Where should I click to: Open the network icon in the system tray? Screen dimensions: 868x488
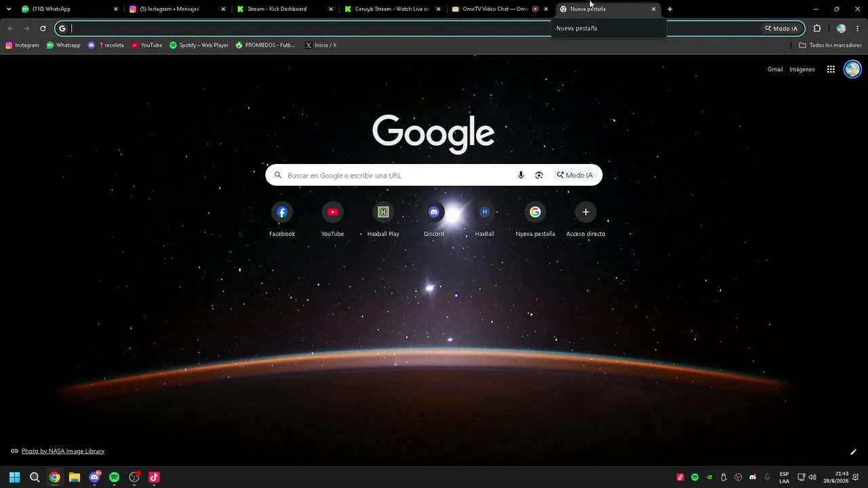[x=801, y=477]
